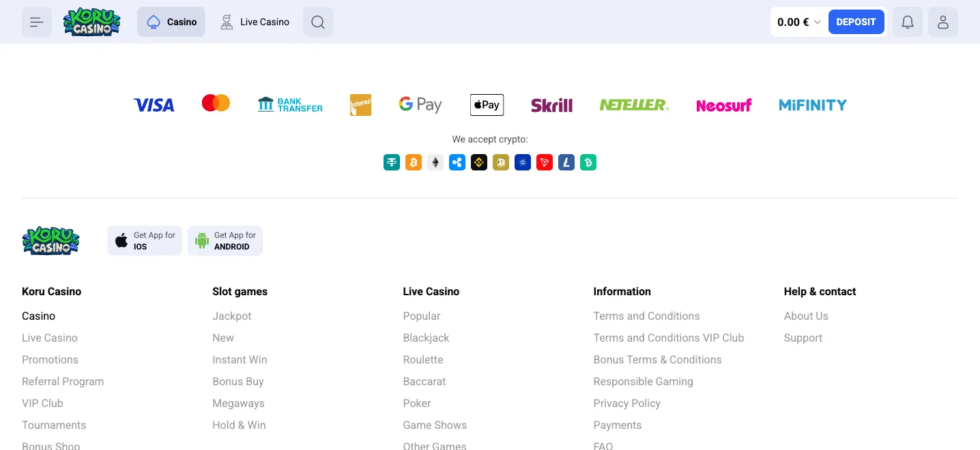The width and height of the screenshot is (980, 450).
Task: Click the Interac payment logo
Action: tap(360, 105)
